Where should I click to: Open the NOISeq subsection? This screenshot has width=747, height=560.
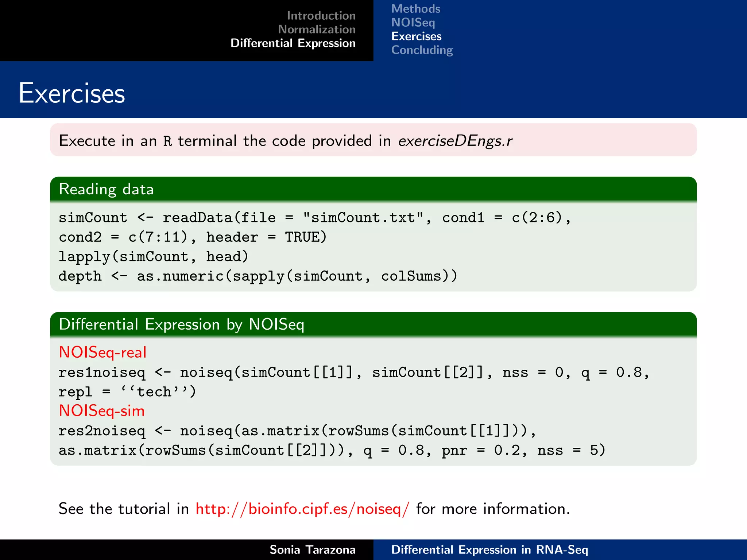click(x=413, y=23)
